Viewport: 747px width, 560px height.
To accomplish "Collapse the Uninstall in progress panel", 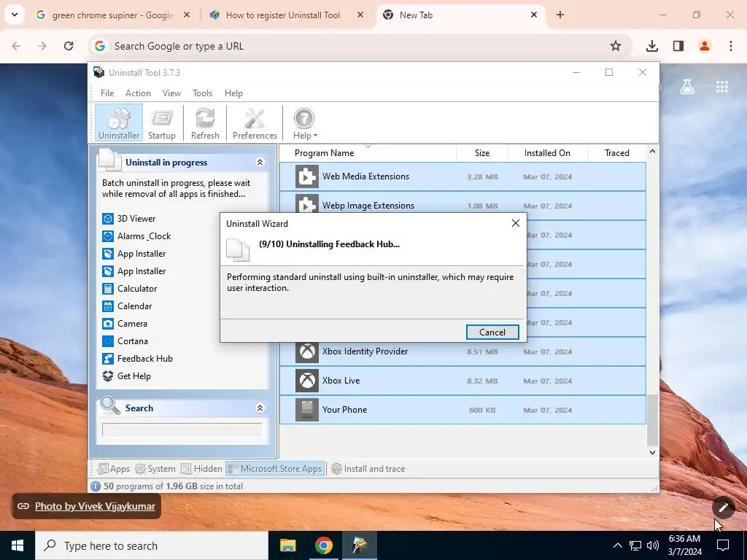I will [x=260, y=163].
